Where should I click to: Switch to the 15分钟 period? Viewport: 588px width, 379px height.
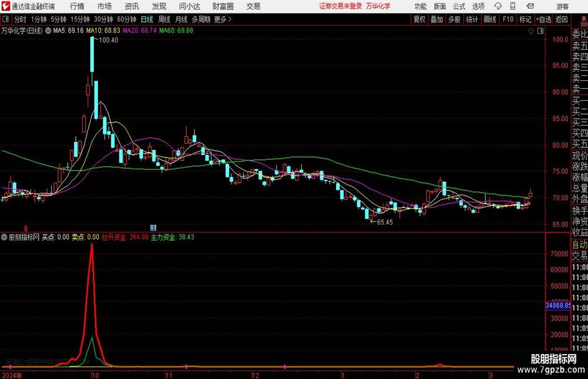[x=80, y=19]
